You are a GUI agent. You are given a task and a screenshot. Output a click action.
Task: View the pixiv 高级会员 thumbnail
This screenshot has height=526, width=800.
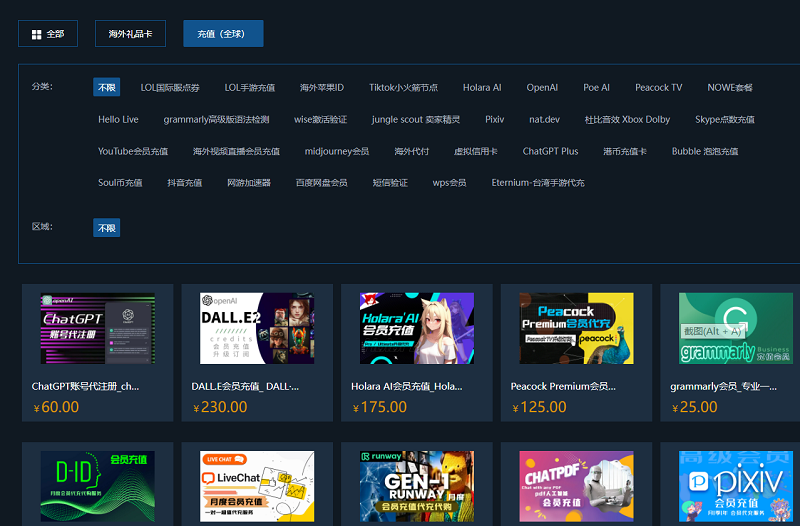[736, 486]
